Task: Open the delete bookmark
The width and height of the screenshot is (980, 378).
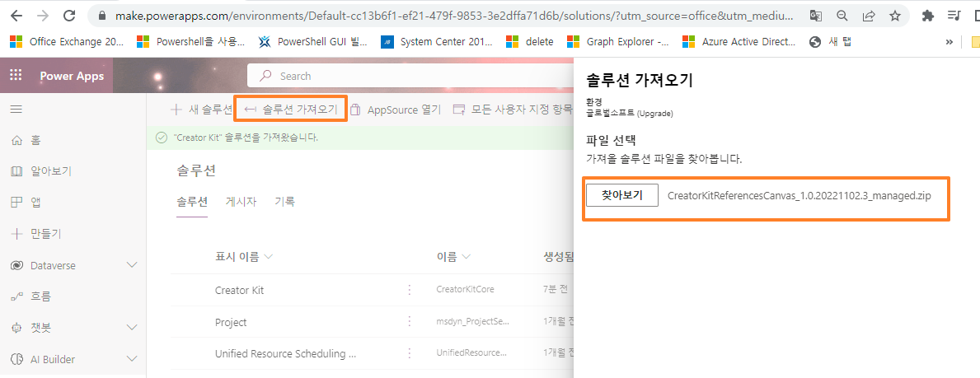Action: click(530, 42)
